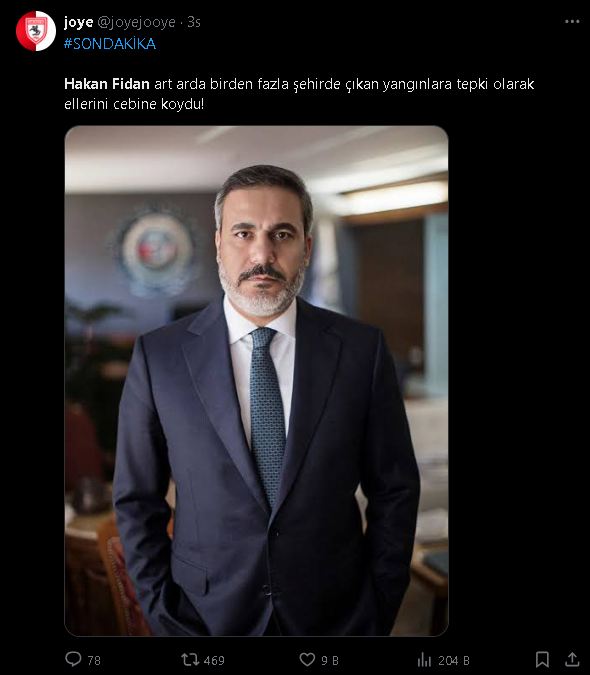Click the reply speech bubble icon
Image resolution: width=590 pixels, height=675 pixels.
click(x=73, y=659)
